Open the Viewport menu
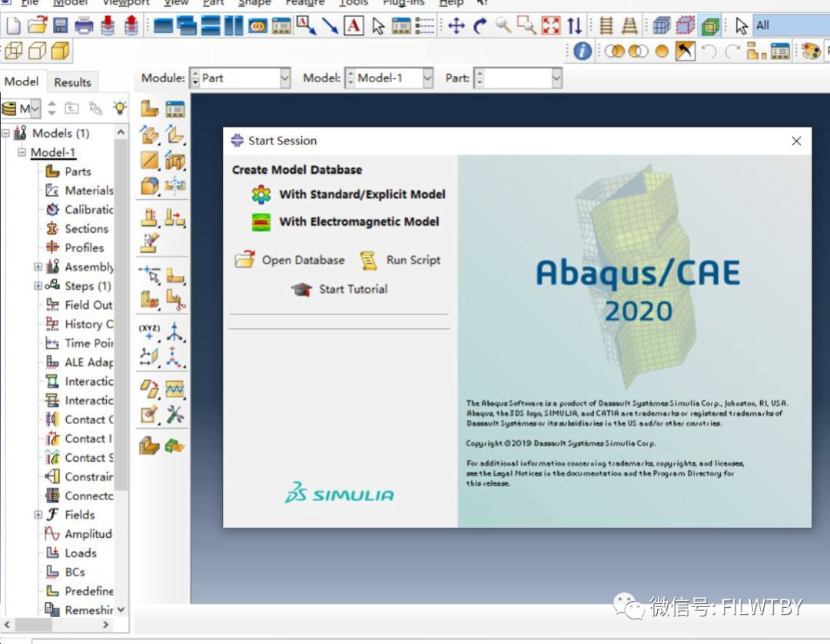 click(x=126, y=3)
